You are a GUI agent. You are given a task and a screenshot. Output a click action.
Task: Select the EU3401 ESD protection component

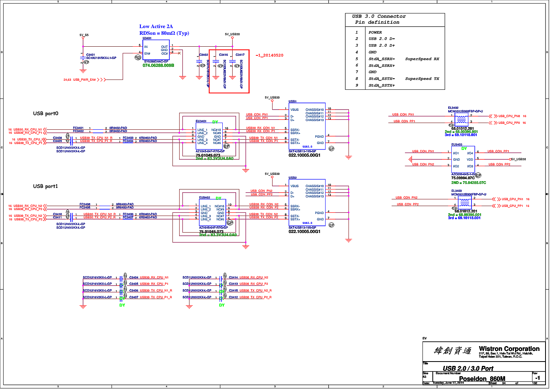click(x=209, y=136)
